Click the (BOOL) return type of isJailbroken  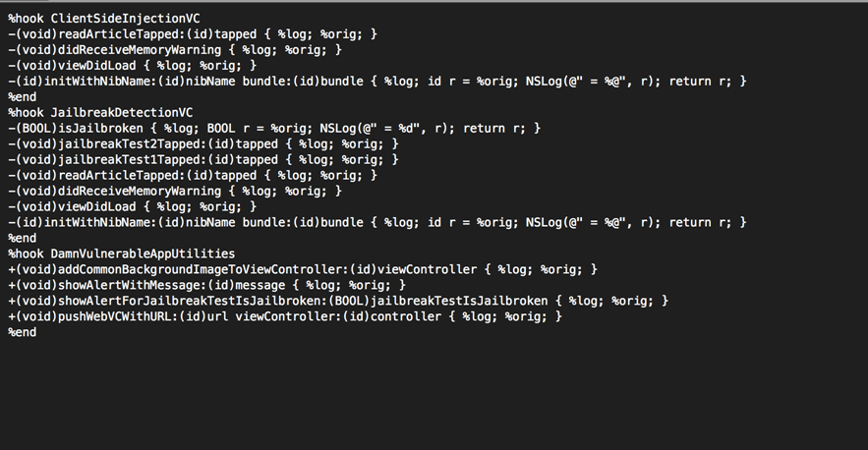pyautogui.click(x=29, y=128)
